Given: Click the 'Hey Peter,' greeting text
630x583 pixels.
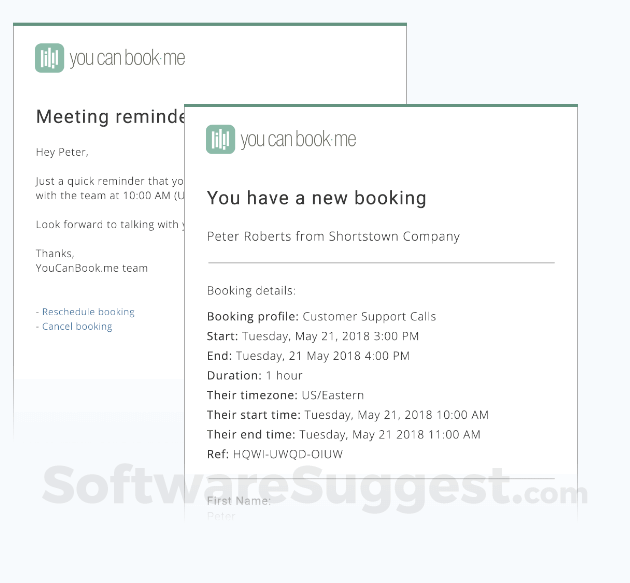Looking at the screenshot, I should pyautogui.click(x=62, y=152).
